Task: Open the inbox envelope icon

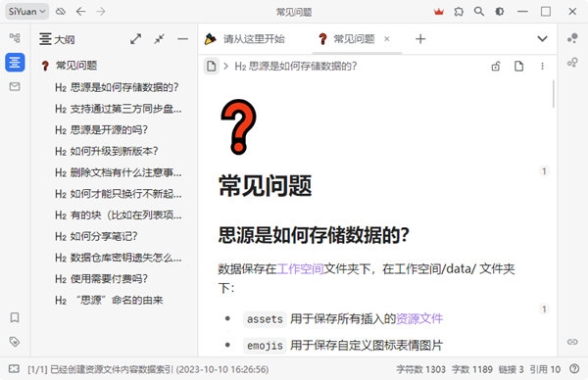Action: 15,87
